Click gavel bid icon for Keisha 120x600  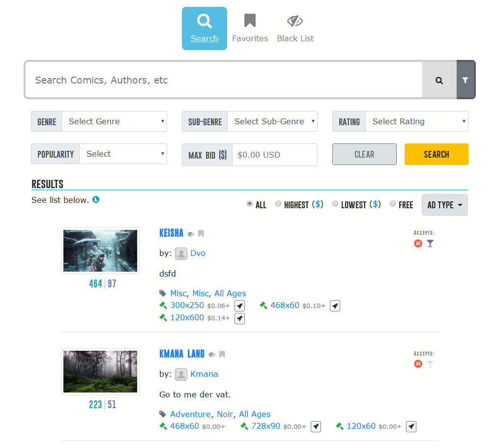click(163, 317)
